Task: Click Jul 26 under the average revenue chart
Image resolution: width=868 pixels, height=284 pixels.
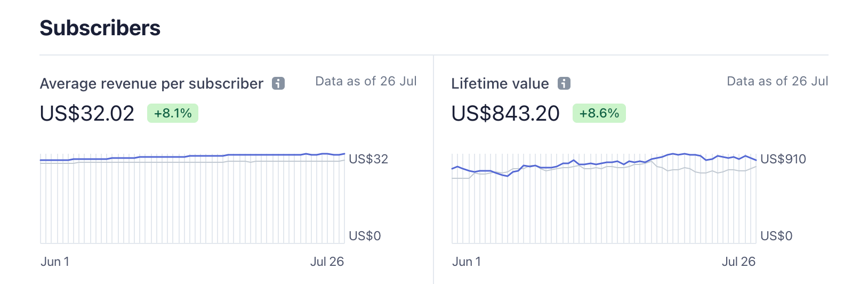Action: 327,262
